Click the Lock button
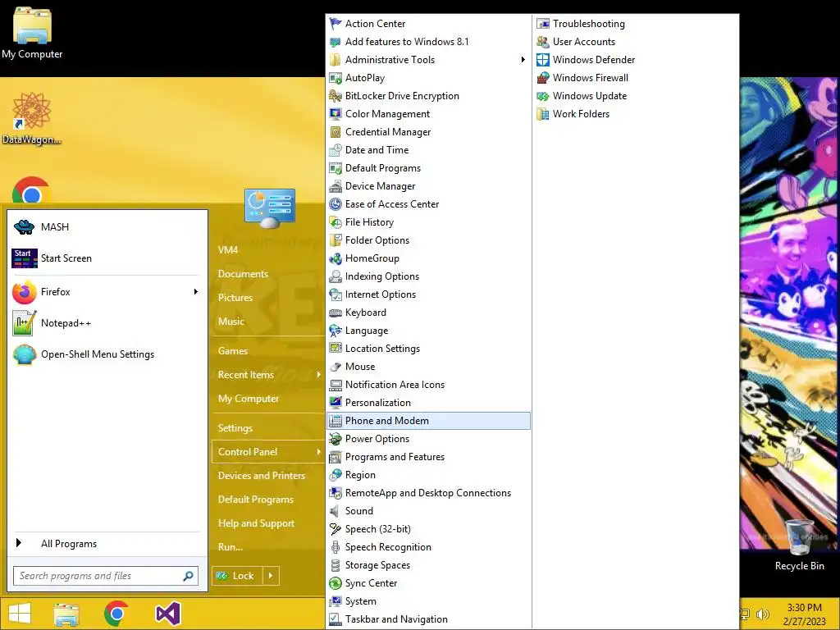 coord(237,576)
